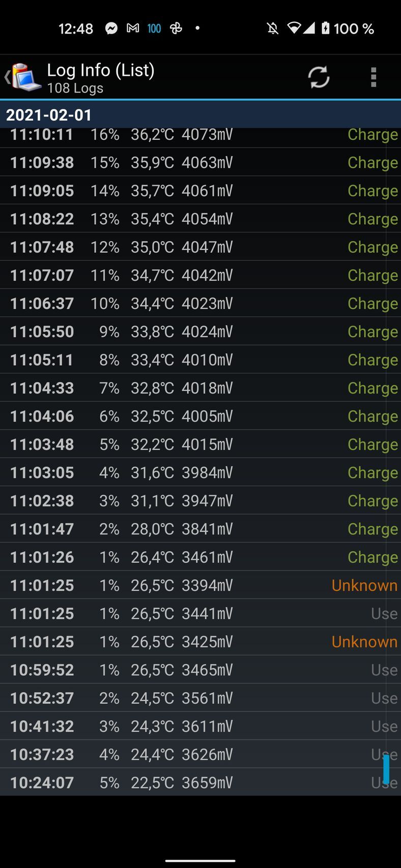Tap the Messenger notification icon
The height and width of the screenshot is (868, 401).
(x=111, y=28)
